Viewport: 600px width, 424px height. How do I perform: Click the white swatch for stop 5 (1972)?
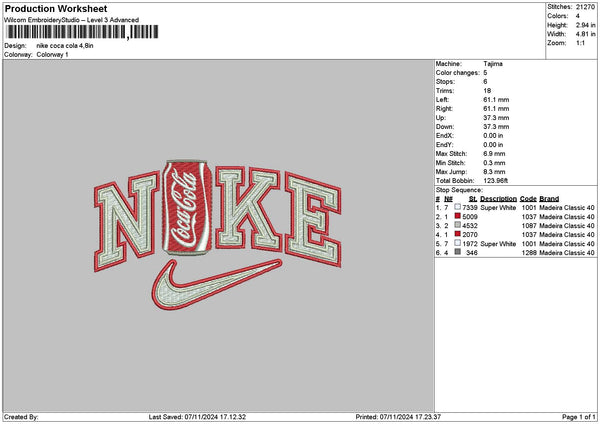tap(457, 243)
